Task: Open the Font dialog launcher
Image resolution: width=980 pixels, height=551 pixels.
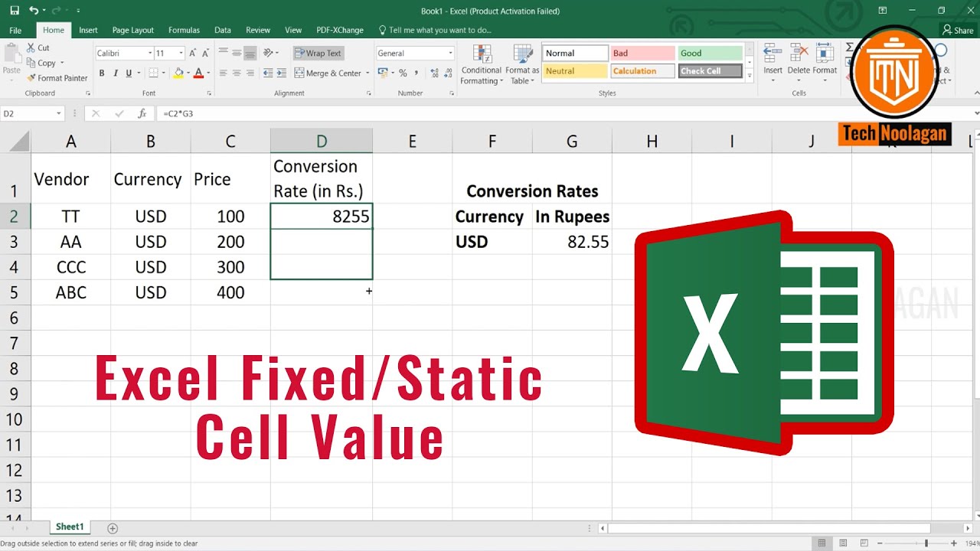Action: (209, 93)
